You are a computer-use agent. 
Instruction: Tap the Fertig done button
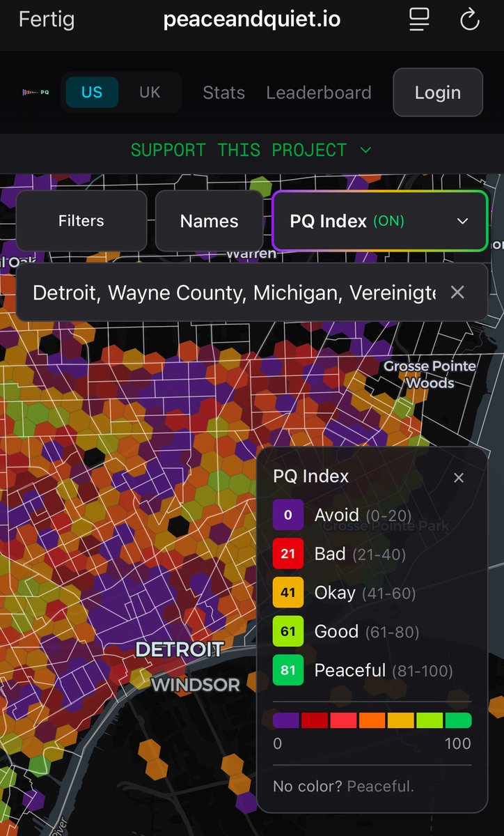tap(47, 19)
